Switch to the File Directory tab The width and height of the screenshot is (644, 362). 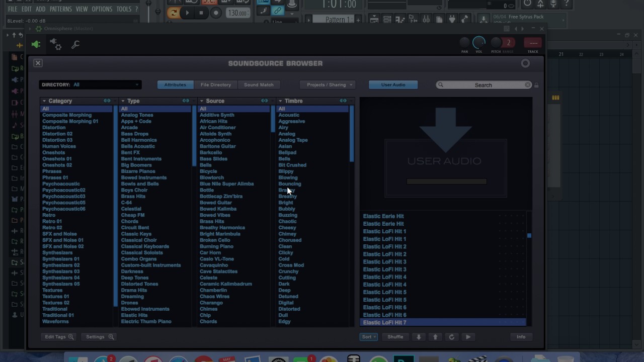[x=216, y=84]
